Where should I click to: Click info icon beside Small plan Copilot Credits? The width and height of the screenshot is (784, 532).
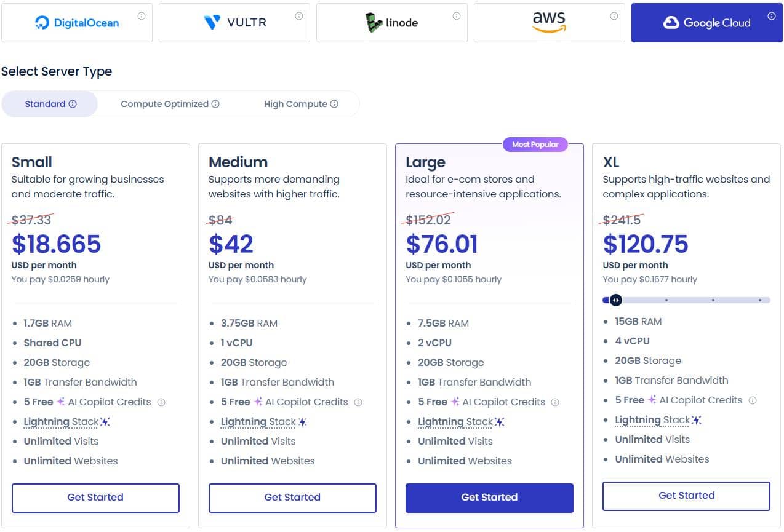[161, 402]
